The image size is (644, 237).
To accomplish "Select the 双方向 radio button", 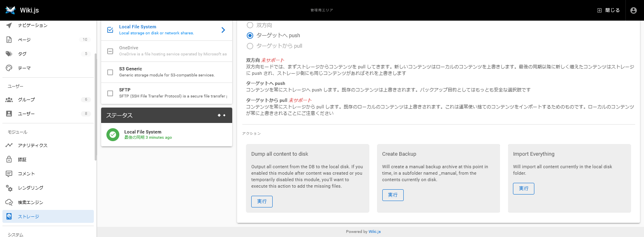I will (250, 25).
